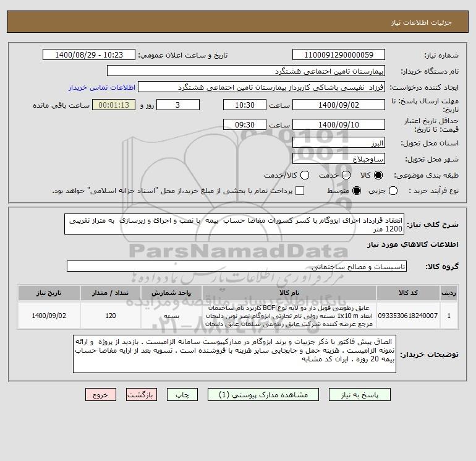Click the need number field 1100091290000059

(339, 54)
